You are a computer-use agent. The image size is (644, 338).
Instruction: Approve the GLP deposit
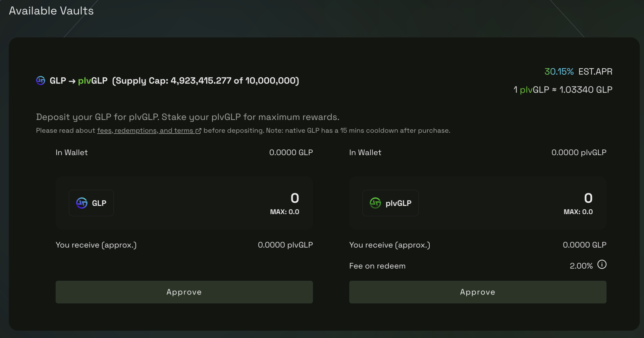click(184, 292)
